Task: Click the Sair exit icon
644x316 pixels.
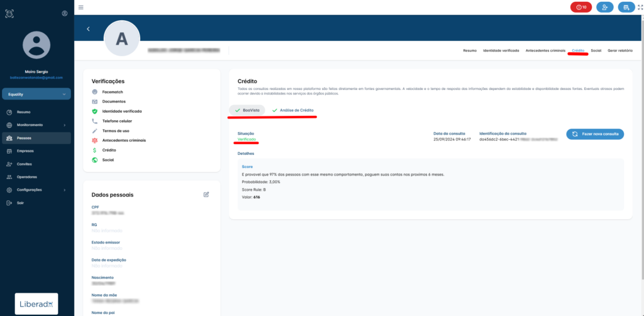Action: (x=9, y=203)
